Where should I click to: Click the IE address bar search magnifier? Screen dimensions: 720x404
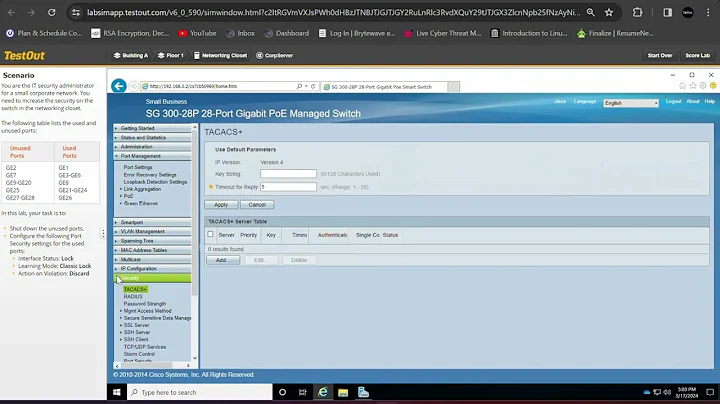pos(299,86)
